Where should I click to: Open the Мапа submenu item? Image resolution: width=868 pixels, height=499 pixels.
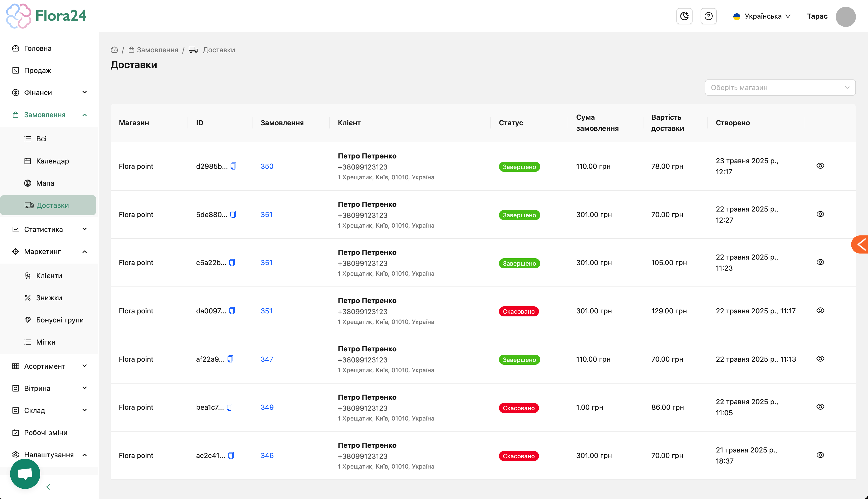(x=45, y=183)
